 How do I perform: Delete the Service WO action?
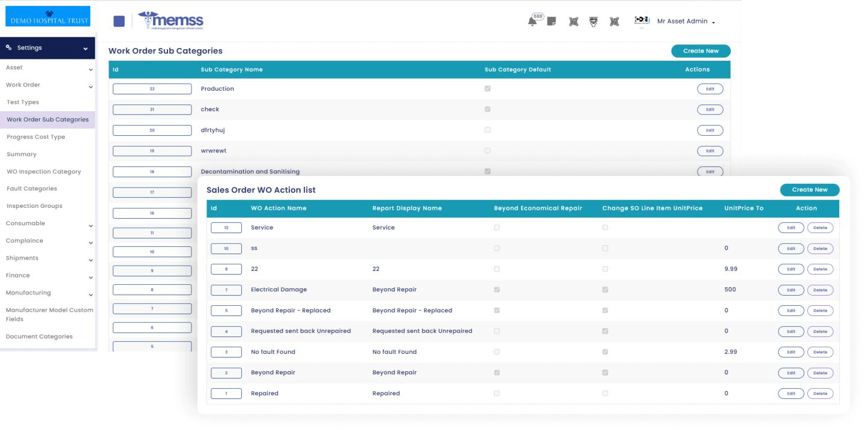tap(820, 228)
